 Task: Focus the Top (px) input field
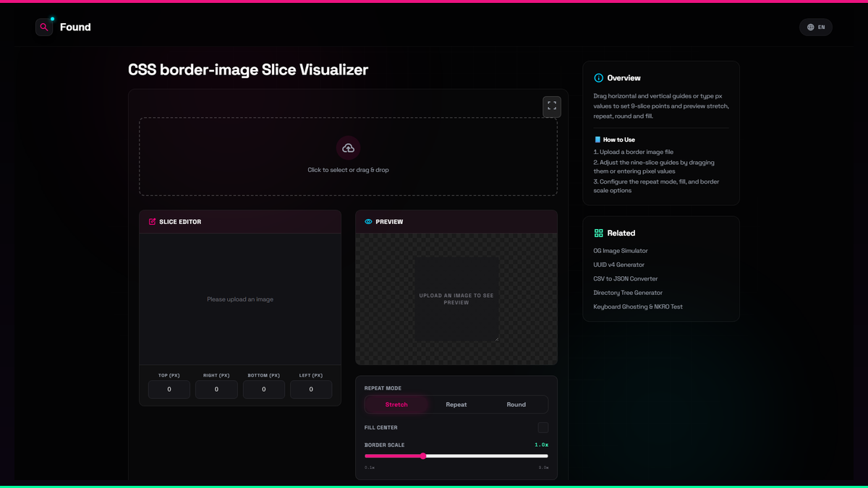(169, 389)
